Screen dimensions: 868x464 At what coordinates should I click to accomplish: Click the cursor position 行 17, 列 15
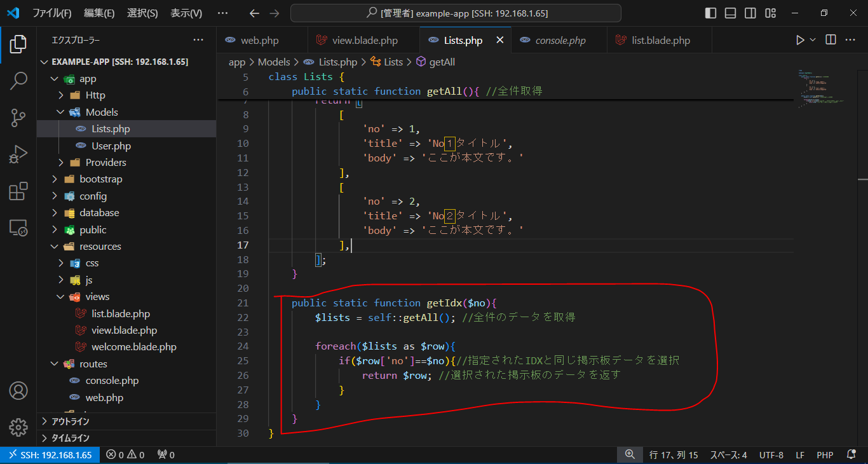tap(674, 455)
